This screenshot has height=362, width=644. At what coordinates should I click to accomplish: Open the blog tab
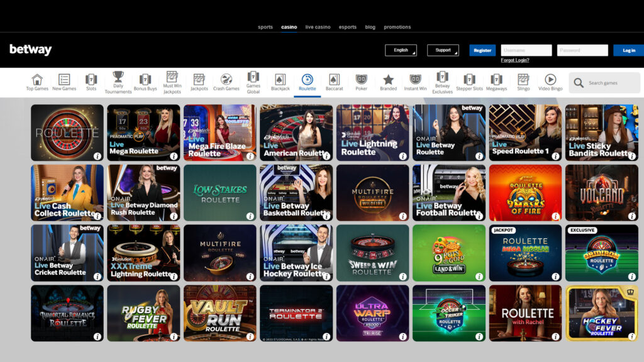coord(370,27)
